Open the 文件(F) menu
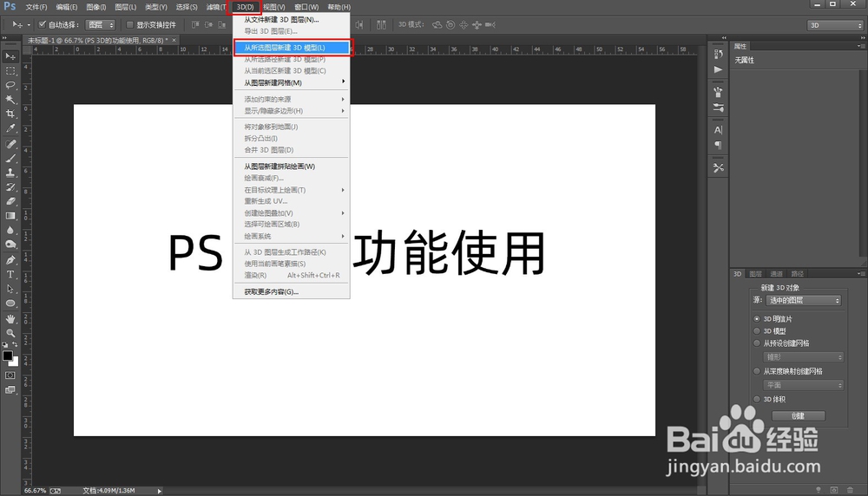 click(x=36, y=7)
